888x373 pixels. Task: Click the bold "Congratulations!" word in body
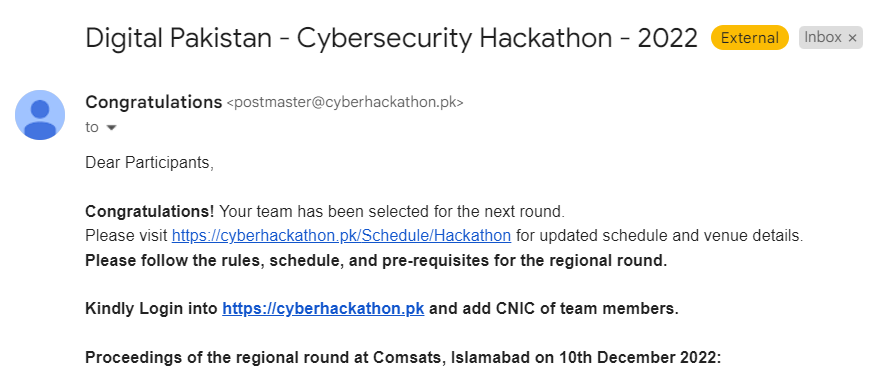pyautogui.click(x=150, y=212)
